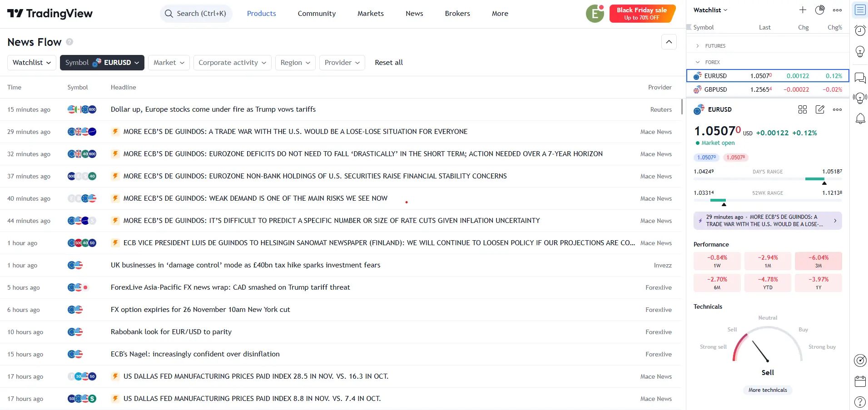Open the News menu

pos(414,14)
